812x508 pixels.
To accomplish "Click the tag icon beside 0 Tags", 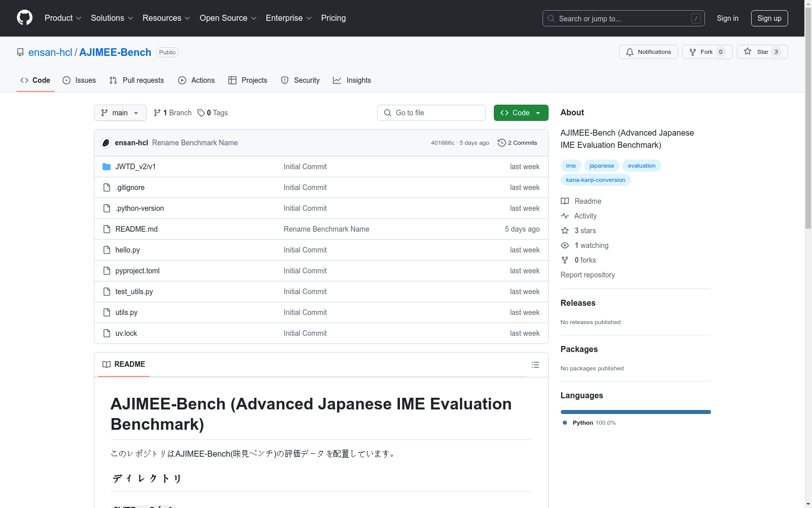I will point(201,113).
